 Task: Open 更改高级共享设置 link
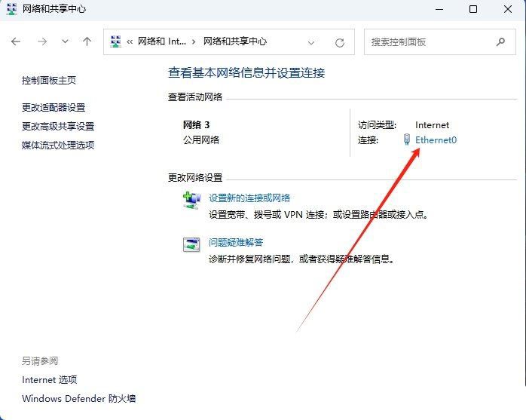(x=58, y=127)
